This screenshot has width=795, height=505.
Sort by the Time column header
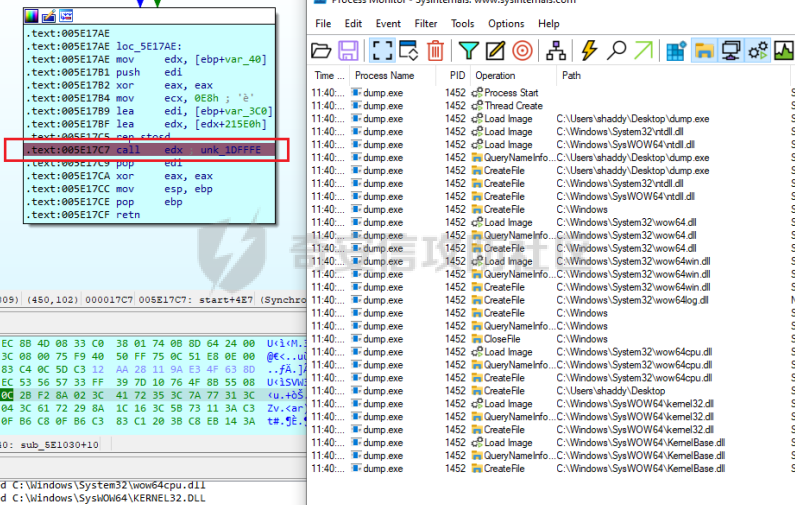[x=329, y=76]
